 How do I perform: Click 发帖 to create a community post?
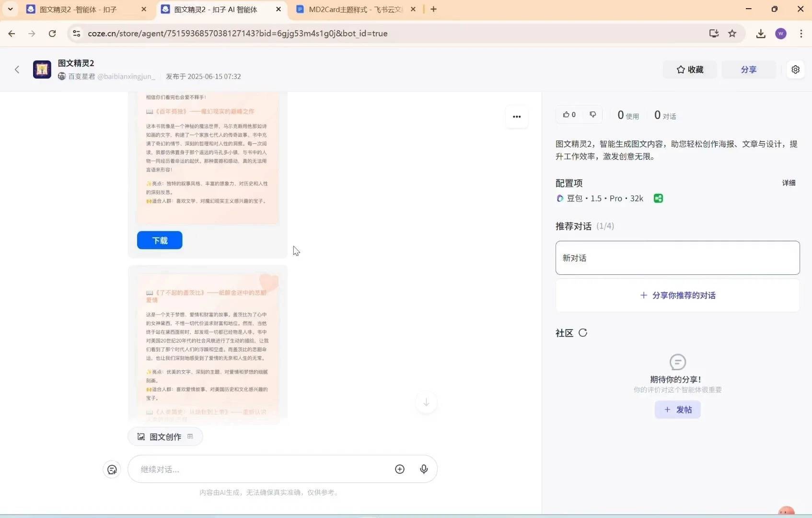[x=677, y=410]
